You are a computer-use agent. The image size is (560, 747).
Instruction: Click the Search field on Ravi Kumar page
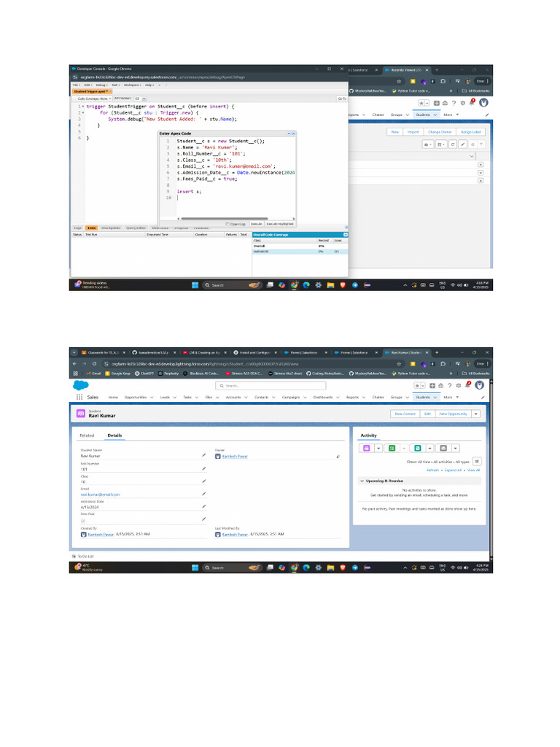271,385
